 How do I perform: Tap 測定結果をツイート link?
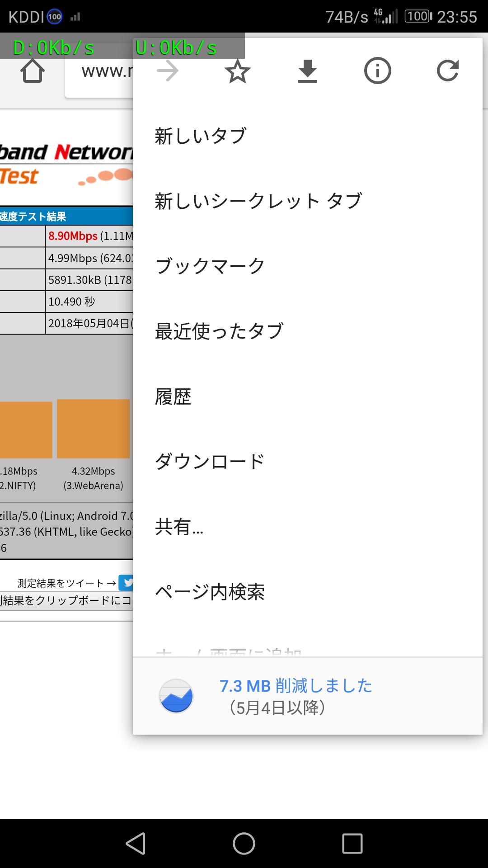[67, 583]
